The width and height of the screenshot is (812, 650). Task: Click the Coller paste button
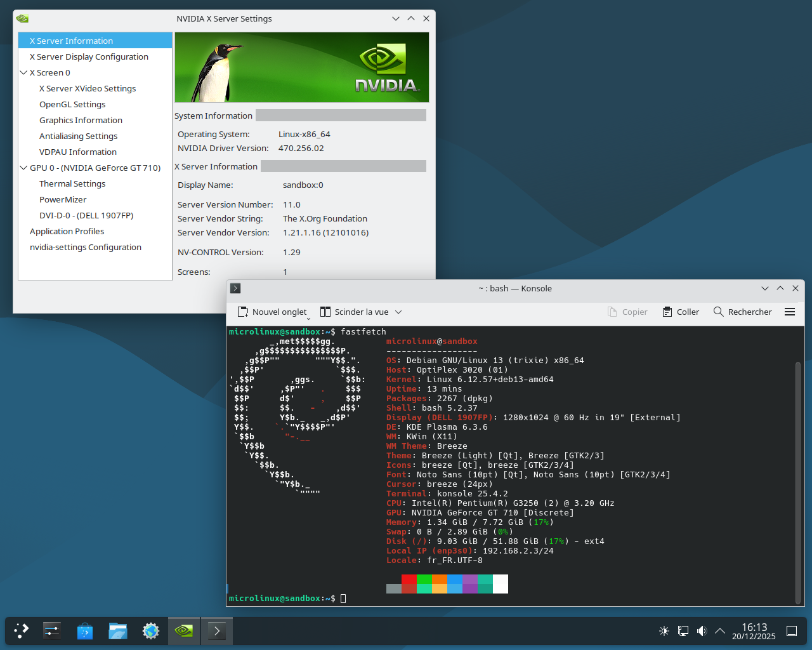coord(681,312)
